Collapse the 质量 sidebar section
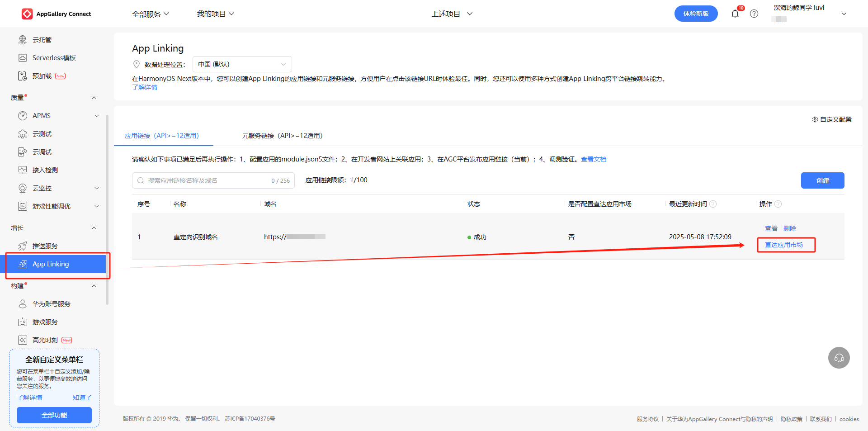This screenshot has width=868, height=431. point(94,98)
